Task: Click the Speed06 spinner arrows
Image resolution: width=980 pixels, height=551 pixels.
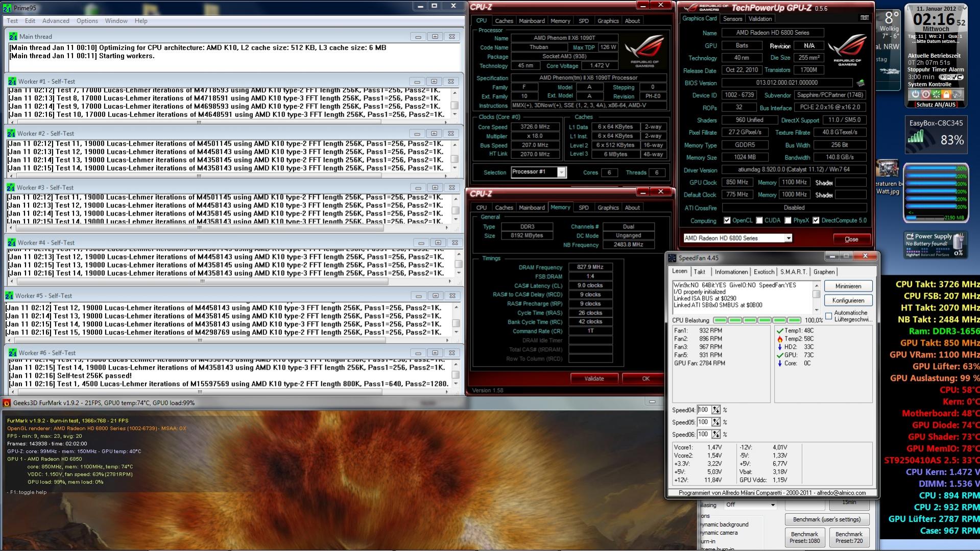Action: click(716, 435)
